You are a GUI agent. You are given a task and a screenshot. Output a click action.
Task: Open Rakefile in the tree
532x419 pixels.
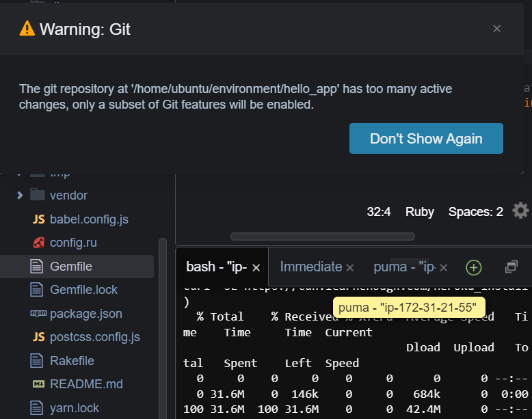pos(72,361)
